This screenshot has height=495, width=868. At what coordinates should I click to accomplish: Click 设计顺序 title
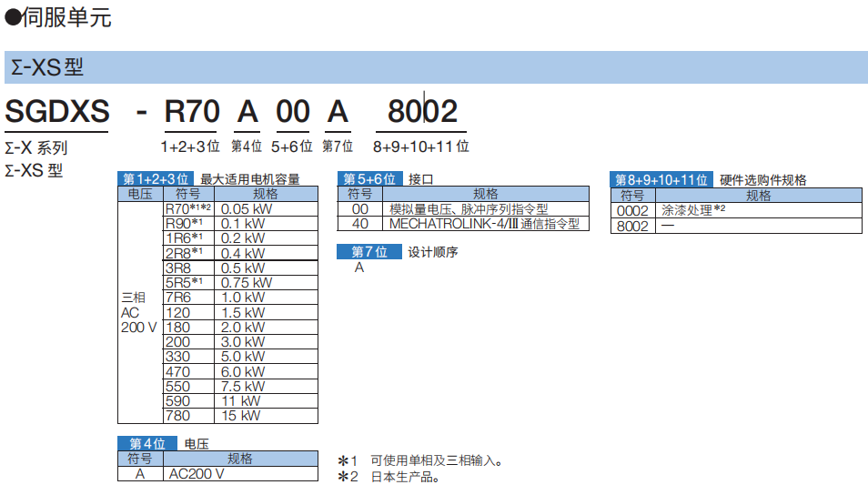tap(433, 252)
